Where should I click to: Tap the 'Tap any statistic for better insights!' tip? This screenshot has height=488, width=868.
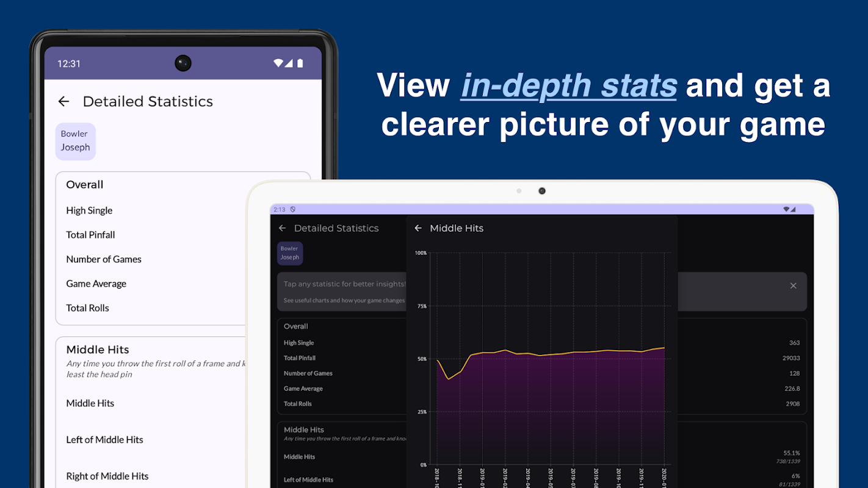345,284
